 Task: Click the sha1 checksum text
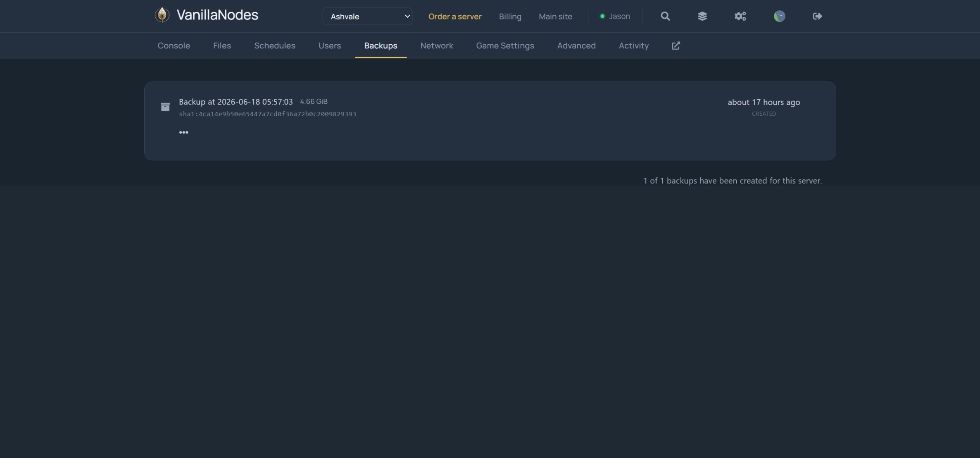(x=267, y=114)
